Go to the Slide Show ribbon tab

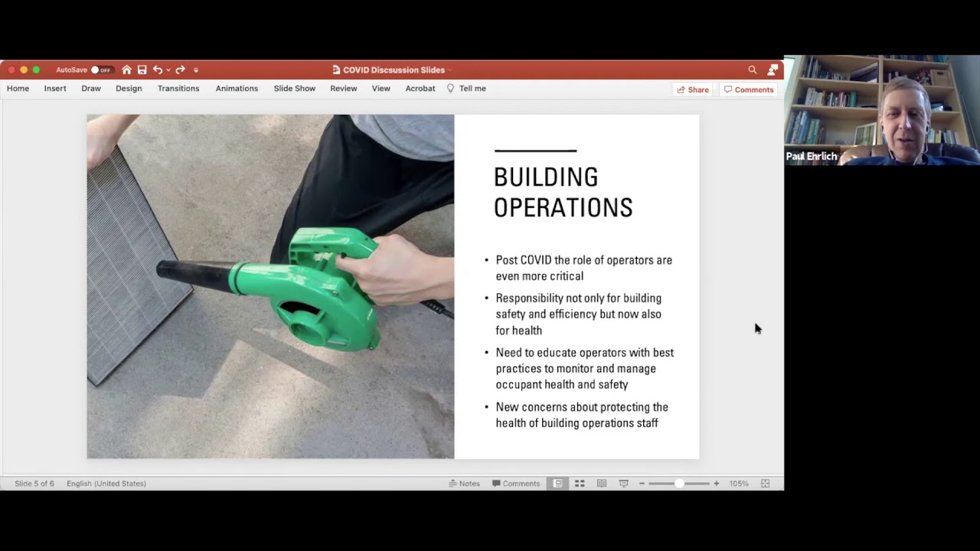click(295, 89)
